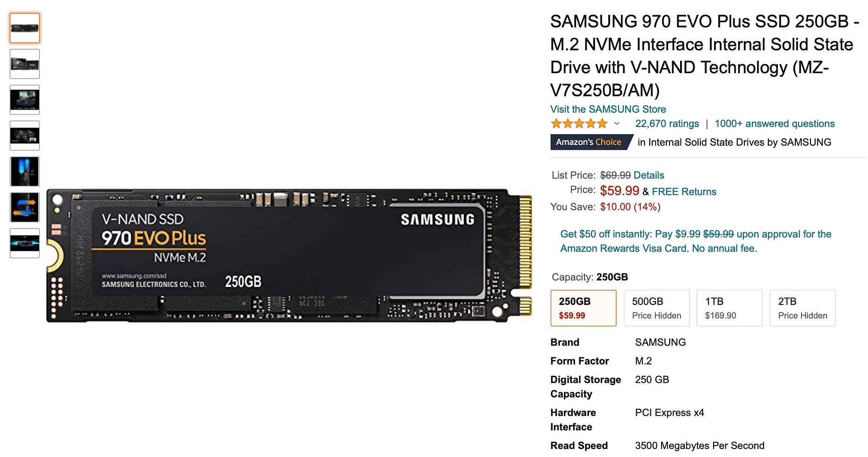The width and height of the screenshot is (868, 457).
Task: Click the five-star rating icons
Action: pos(579,124)
